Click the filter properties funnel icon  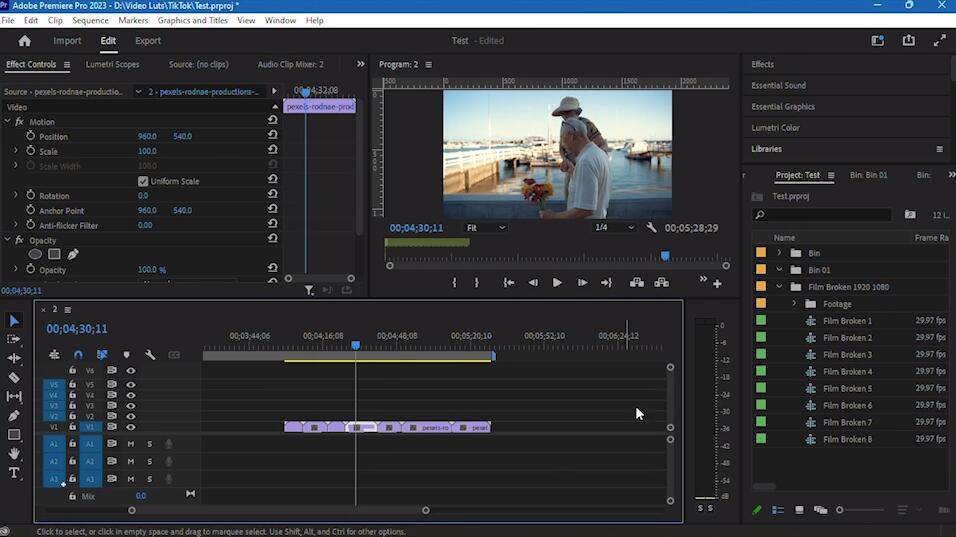(309, 291)
